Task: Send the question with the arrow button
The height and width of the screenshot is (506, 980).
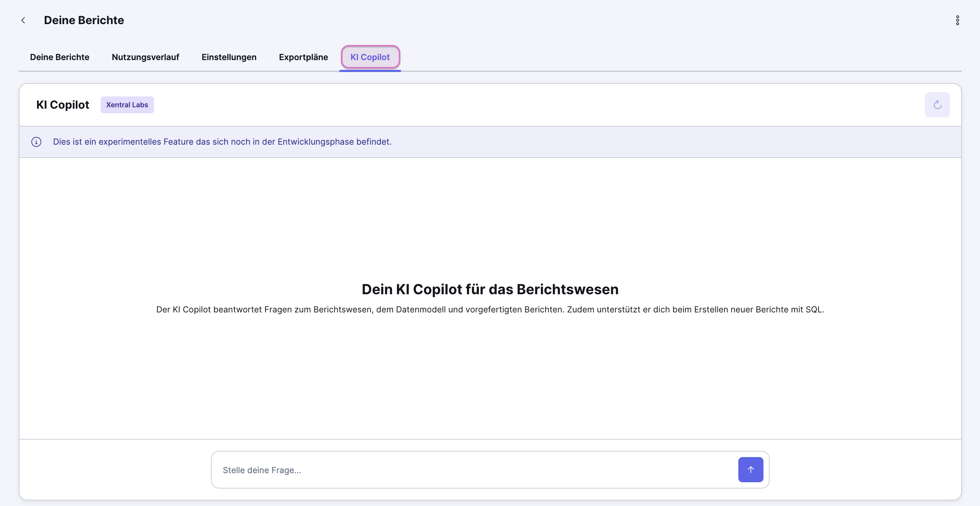Action: click(750, 469)
